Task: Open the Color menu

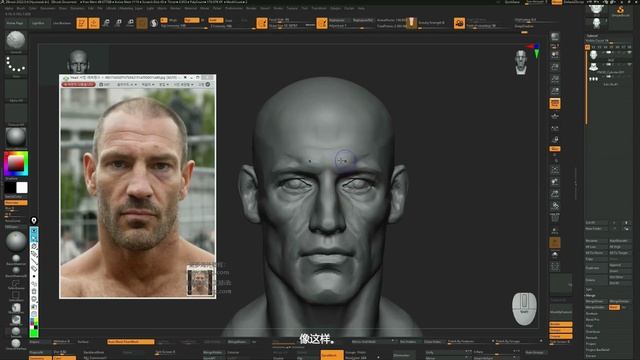Action: (x=33, y=8)
